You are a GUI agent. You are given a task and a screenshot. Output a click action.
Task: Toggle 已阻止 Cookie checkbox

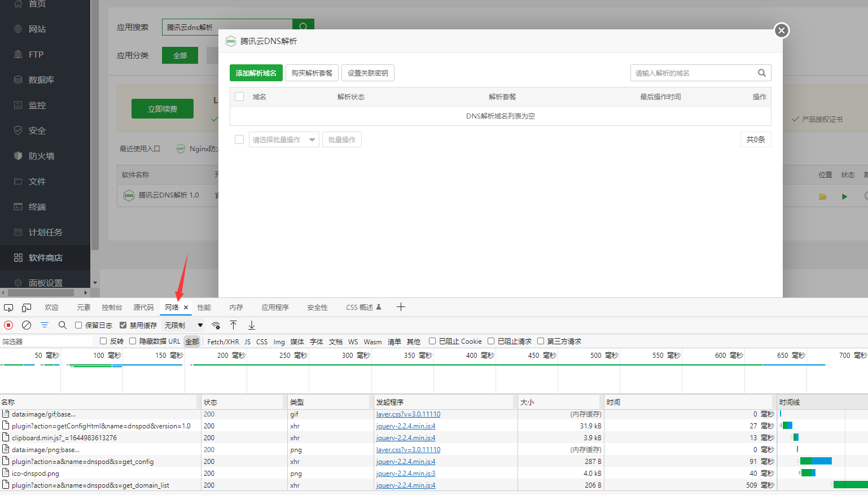click(x=432, y=341)
